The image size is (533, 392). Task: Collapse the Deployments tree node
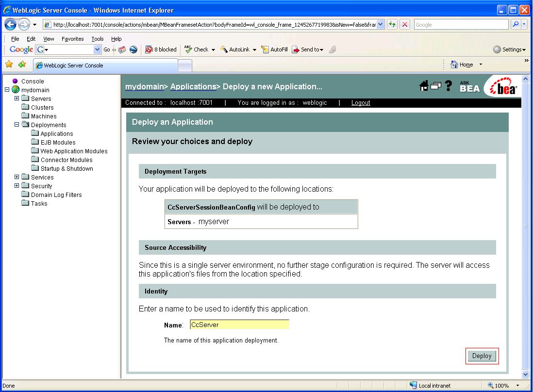coord(17,125)
